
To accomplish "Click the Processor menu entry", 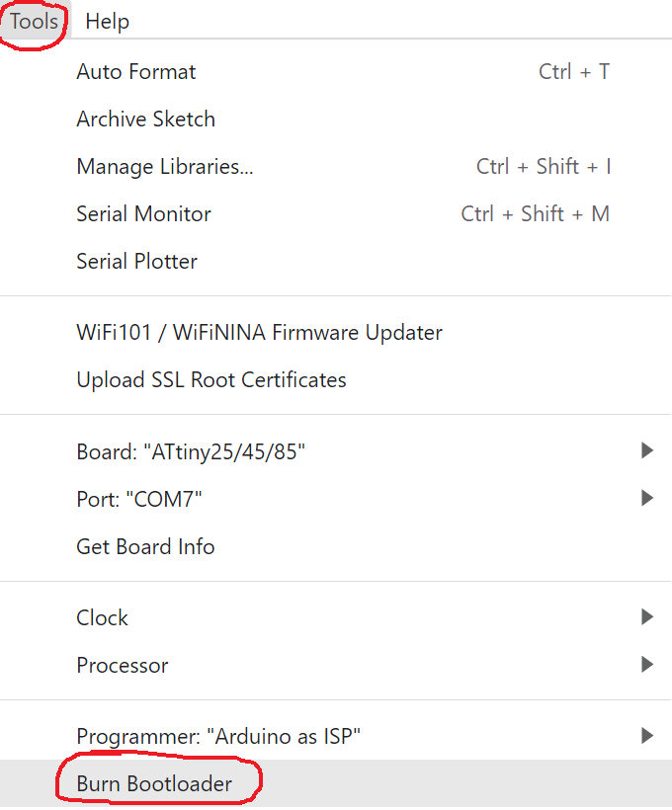I will pos(123,665).
